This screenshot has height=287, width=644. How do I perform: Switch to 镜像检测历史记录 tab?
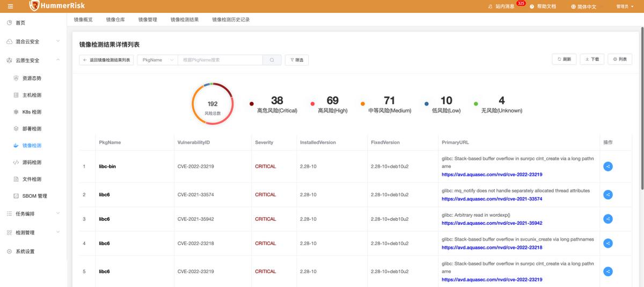[x=231, y=19]
